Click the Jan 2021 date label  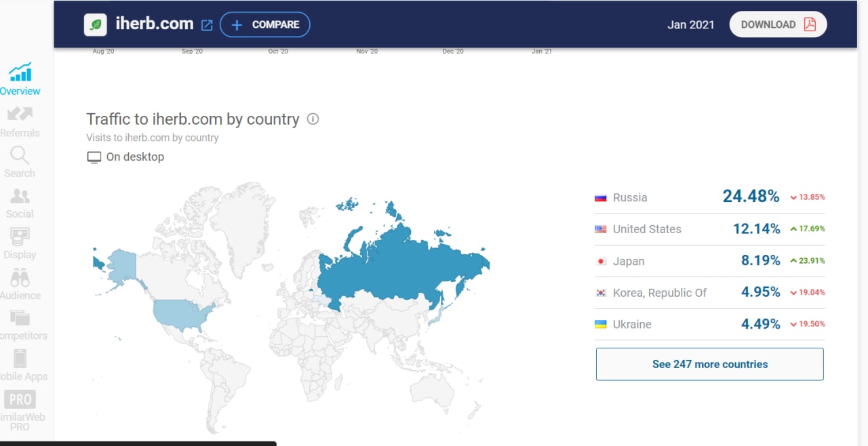pos(691,24)
